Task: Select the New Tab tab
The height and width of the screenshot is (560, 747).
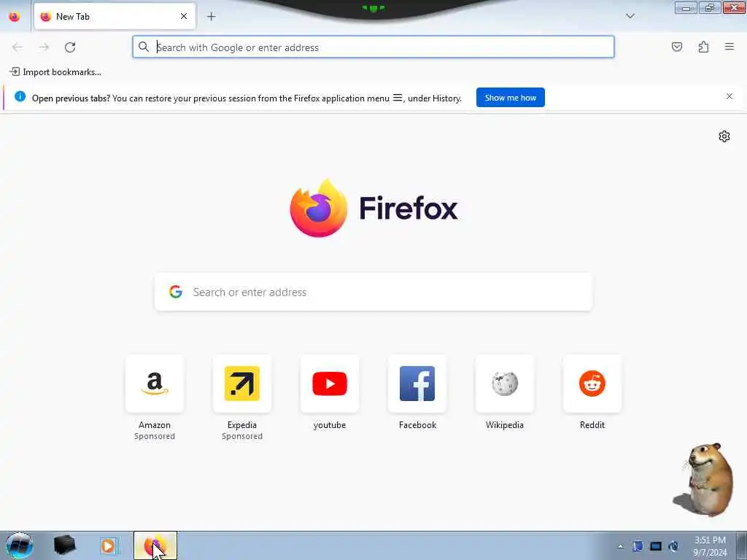Action: point(115,16)
